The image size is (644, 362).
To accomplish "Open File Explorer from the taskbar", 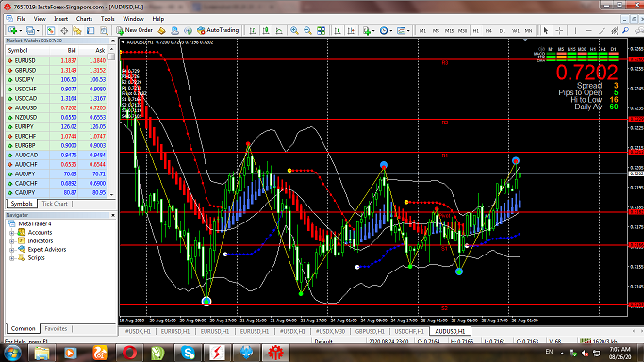I will pos(41,353).
